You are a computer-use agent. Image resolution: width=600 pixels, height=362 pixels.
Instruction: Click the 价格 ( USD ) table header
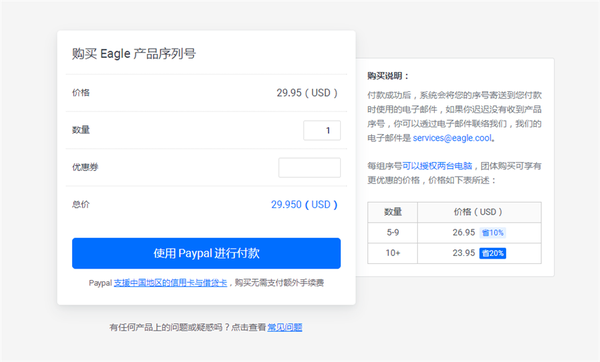point(479,212)
